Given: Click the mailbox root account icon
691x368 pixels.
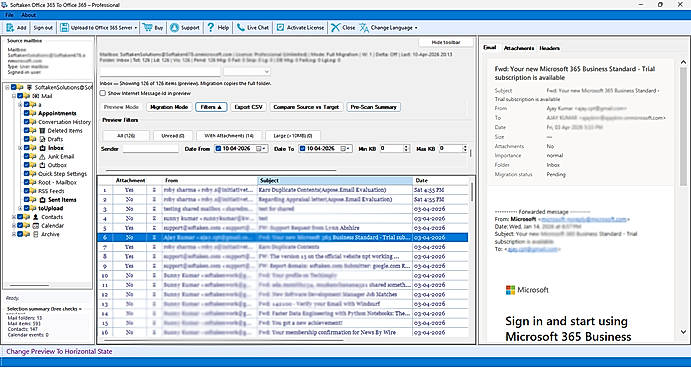Looking at the screenshot, I should (x=30, y=87).
